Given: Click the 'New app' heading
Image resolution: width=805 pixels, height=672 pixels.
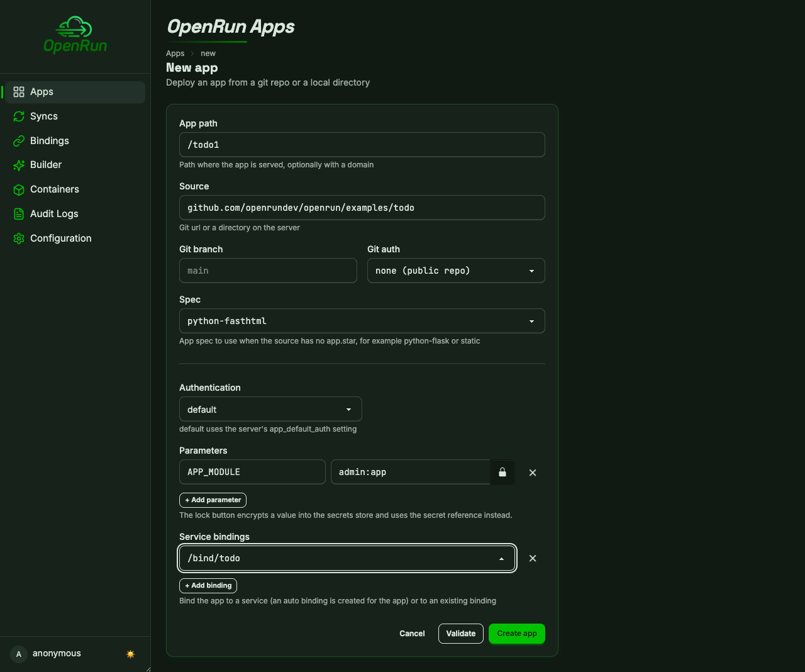Looking at the screenshot, I should pyautogui.click(x=192, y=68).
